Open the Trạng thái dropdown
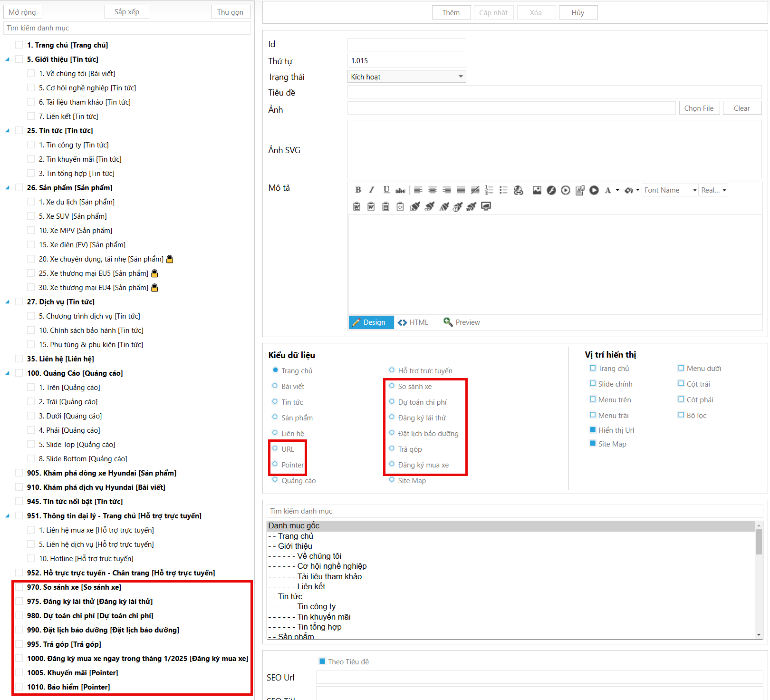 tap(406, 77)
